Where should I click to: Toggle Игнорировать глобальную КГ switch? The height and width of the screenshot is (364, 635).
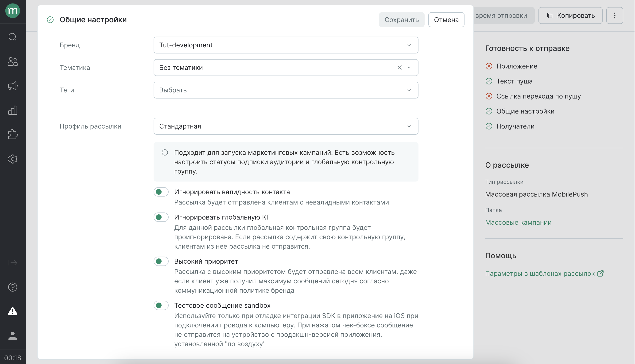(x=161, y=217)
